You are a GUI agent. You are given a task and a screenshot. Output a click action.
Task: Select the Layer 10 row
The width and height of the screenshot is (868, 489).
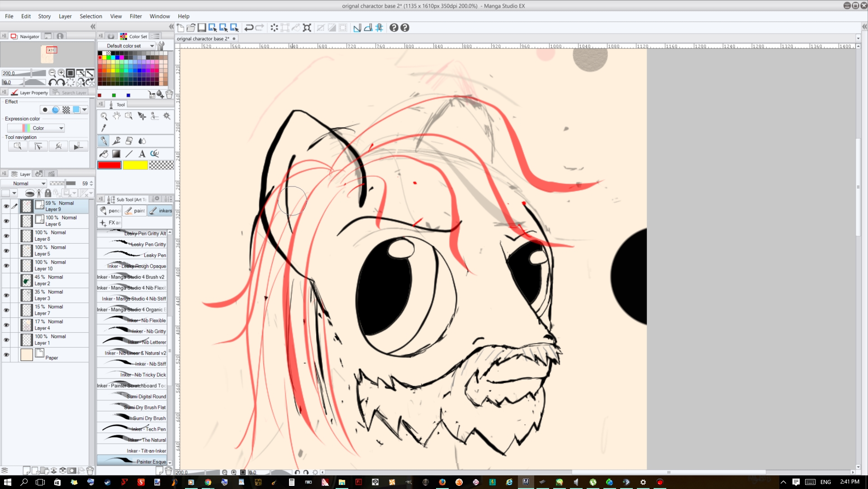click(54, 265)
